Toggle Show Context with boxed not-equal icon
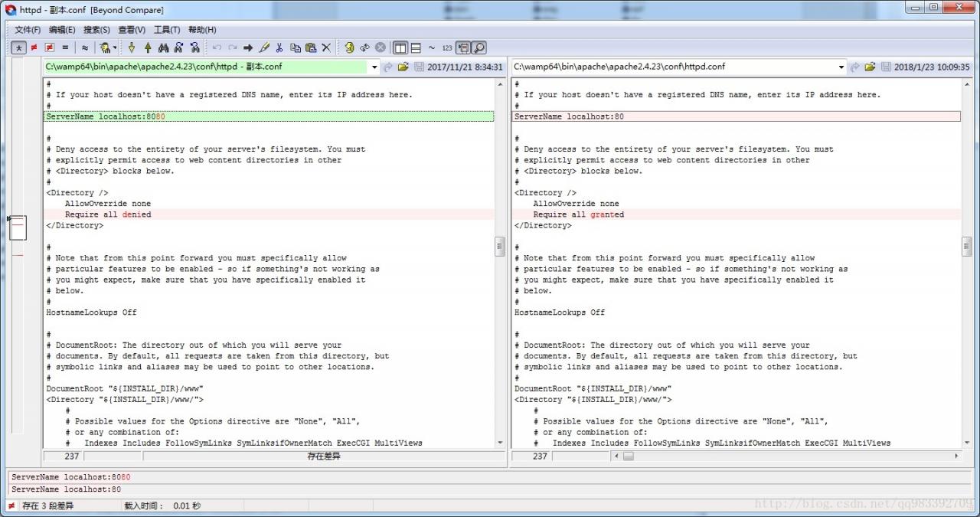The height and width of the screenshot is (517, 980). click(x=49, y=47)
